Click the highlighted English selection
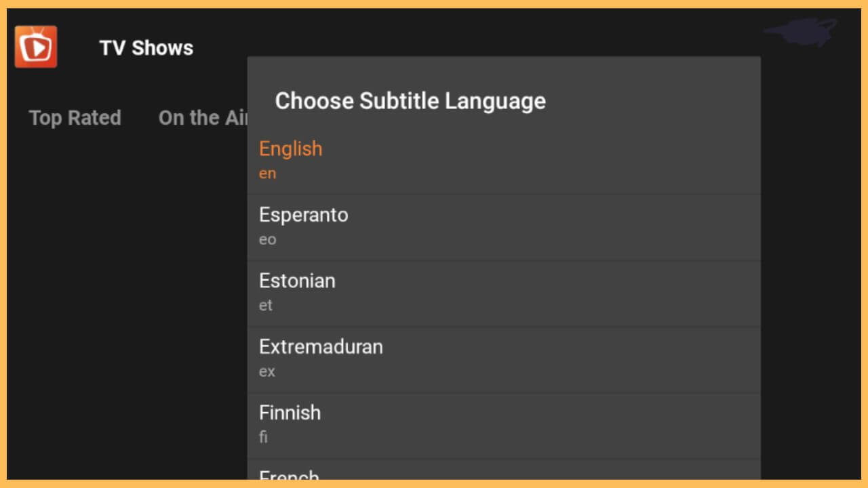Screen dimensions: 868x488 point(290,148)
